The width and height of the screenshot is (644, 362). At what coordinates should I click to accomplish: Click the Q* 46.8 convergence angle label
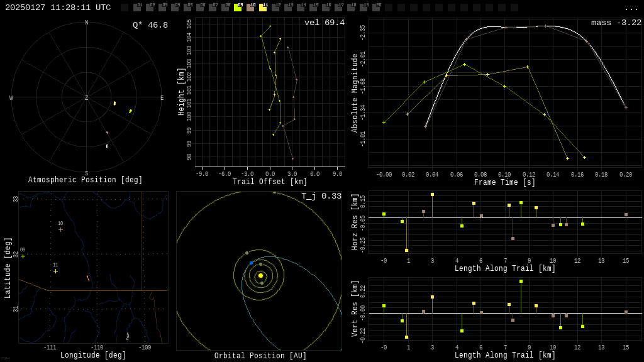tap(150, 25)
